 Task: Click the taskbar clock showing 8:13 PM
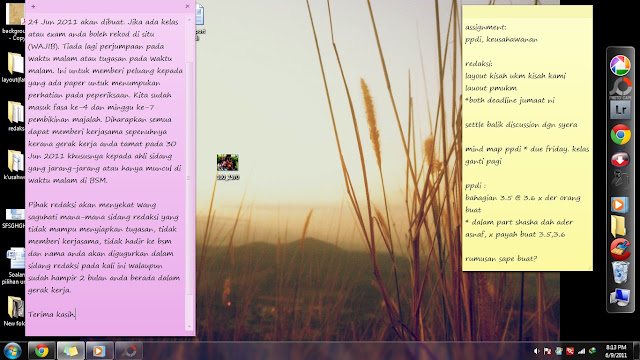pos(616,351)
